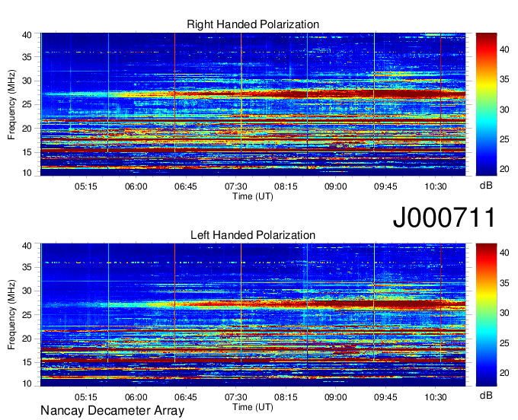Click the 10:30 tick on Left Handed time axis
Viewport: 518px width, 420px height.
click(x=436, y=397)
